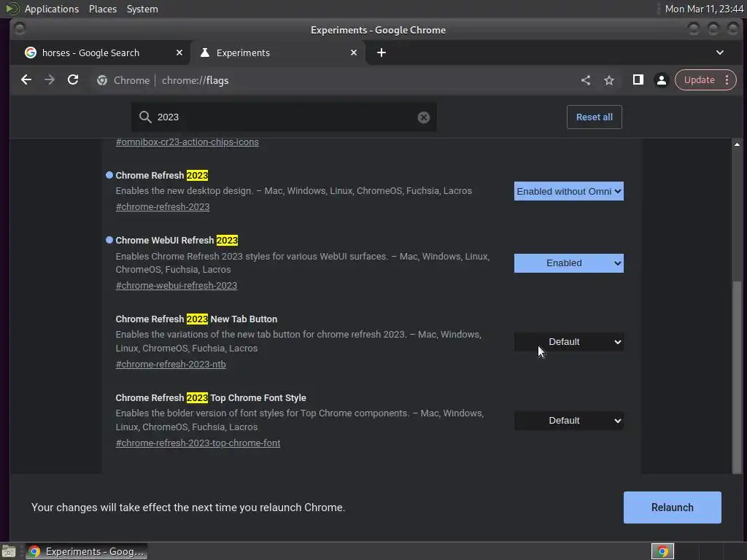747x560 pixels.
Task: Open a new tab with plus icon
Action: 381,52
